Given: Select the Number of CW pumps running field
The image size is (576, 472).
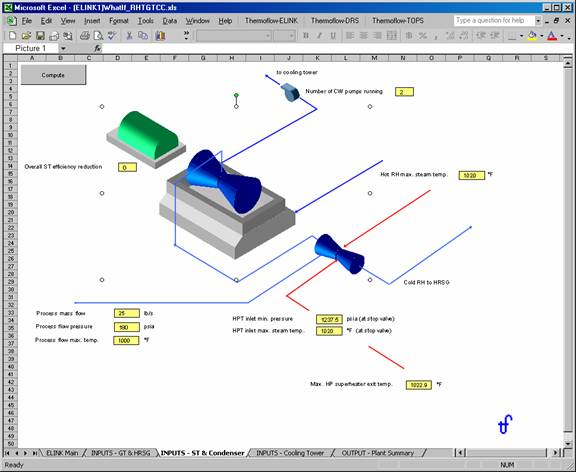Looking at the screenshot, I should pyautogui.click(x=404, y=92).
